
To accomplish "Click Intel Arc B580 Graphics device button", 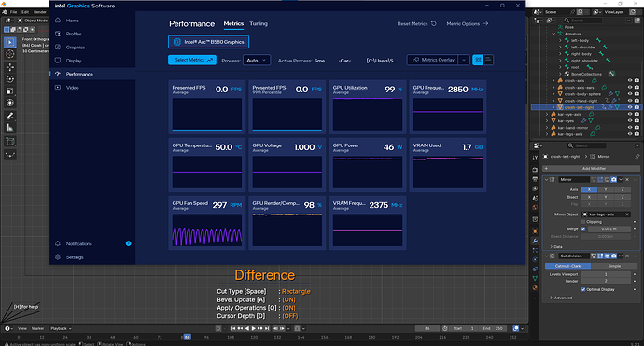I will (209, 42).
